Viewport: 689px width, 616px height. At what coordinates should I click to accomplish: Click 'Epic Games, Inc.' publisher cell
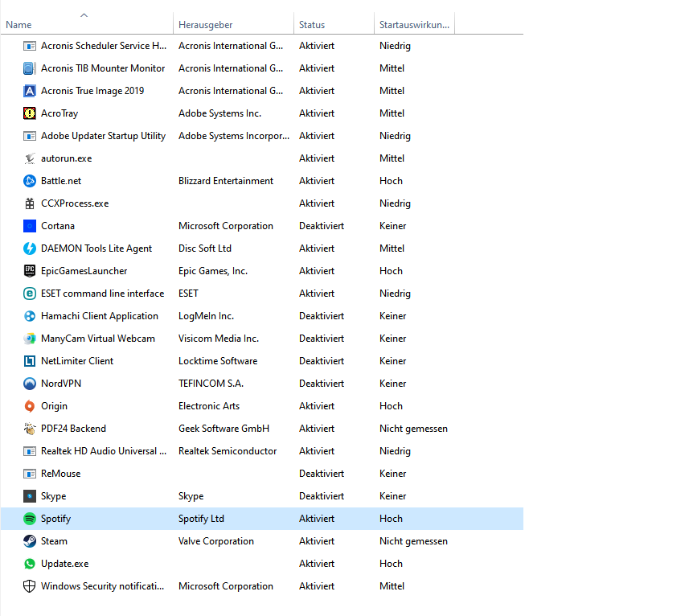point(213,271)
